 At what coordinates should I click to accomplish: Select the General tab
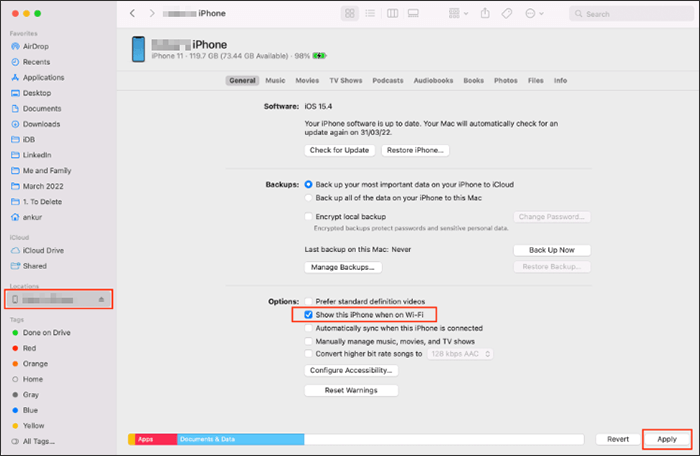pos(242,80)
